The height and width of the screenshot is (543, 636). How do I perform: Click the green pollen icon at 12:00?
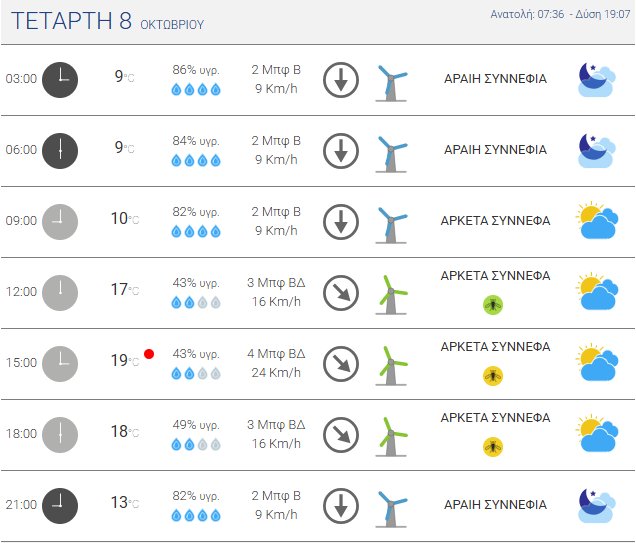tap(493, 305)
